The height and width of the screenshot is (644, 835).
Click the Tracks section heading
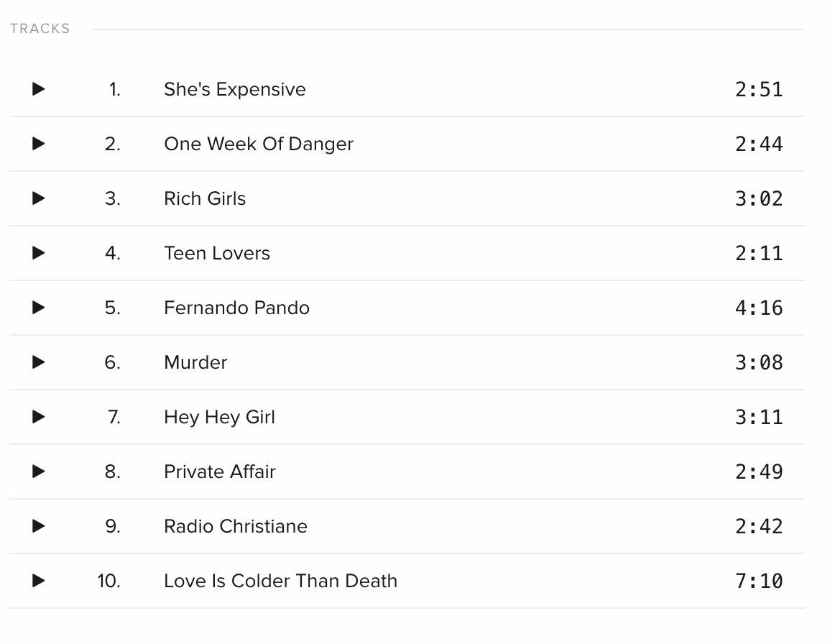pos(40,29)
